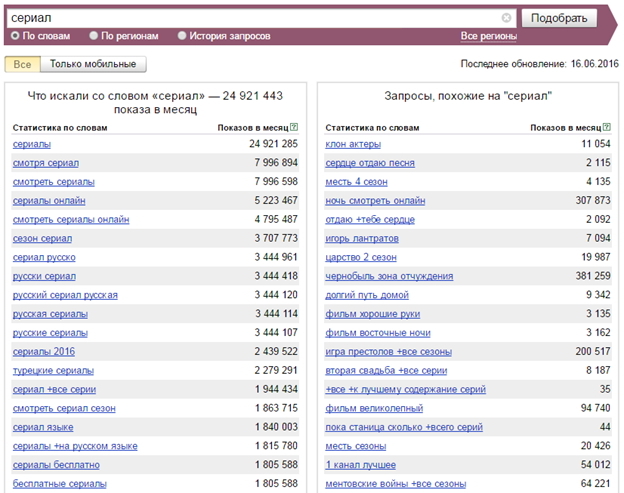Open the 'смотря сериал' query link
Viewport: 624px width, 493px height.
click(x=46, y=163)
